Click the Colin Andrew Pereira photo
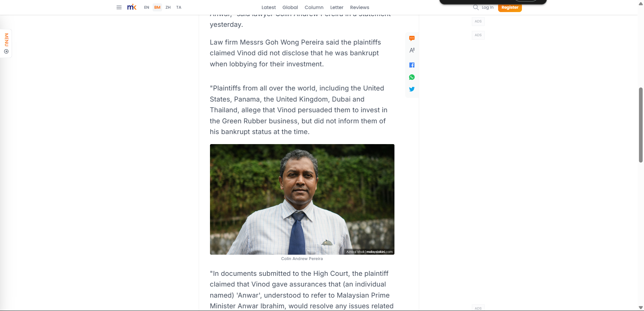The image size is (644, 311). click(x=302, y=199)
